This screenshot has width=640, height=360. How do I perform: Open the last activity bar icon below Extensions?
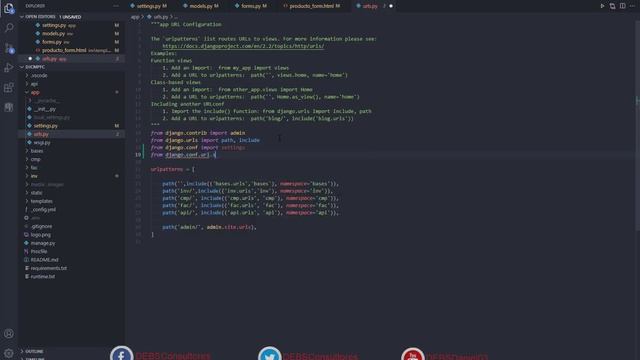click(9, 107)
